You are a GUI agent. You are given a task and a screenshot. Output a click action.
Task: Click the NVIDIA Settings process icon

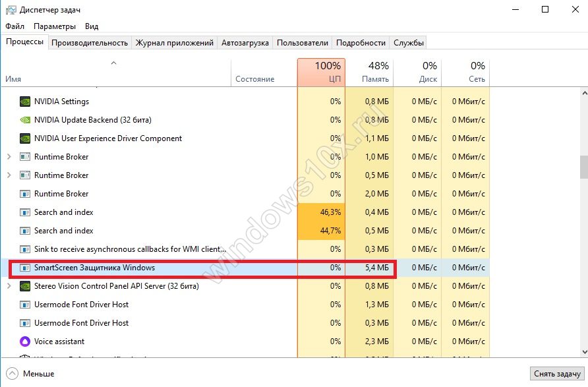click(x=25, y=102)
